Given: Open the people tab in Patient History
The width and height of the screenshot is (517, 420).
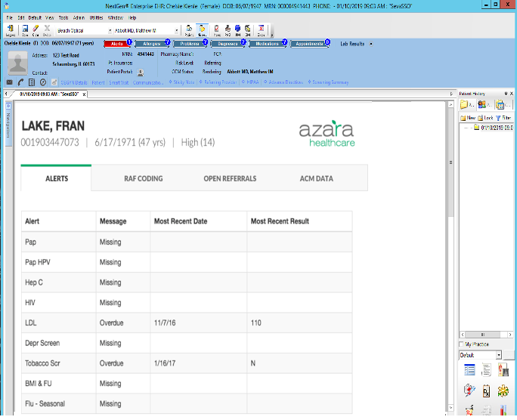Looking at the screenshot, I should pos(484,105).
